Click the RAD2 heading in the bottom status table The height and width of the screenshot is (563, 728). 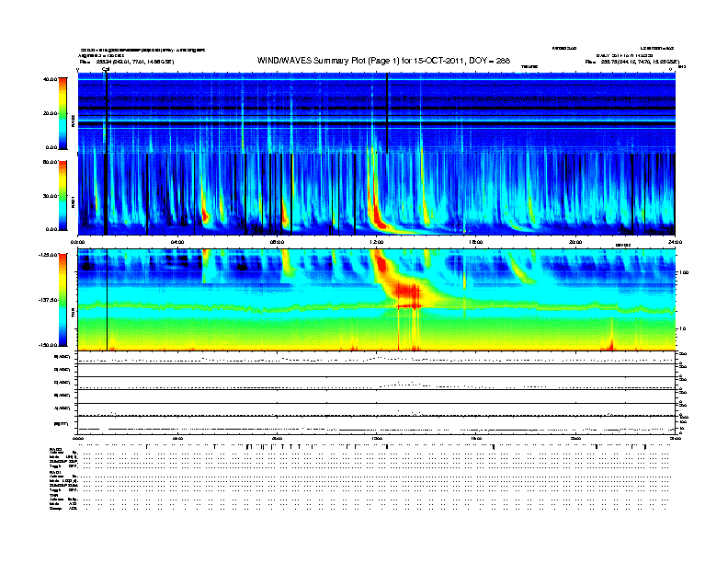pyautogui.click(x=55, y=449)
